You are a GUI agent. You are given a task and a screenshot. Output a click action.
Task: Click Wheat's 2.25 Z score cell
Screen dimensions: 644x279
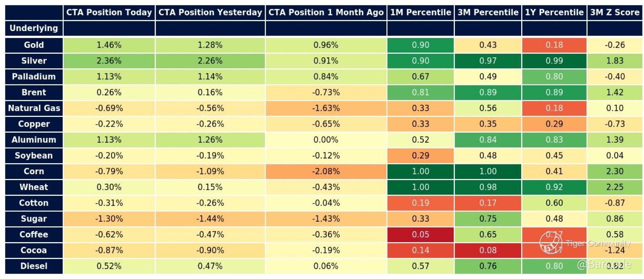(x=615, y=187)
